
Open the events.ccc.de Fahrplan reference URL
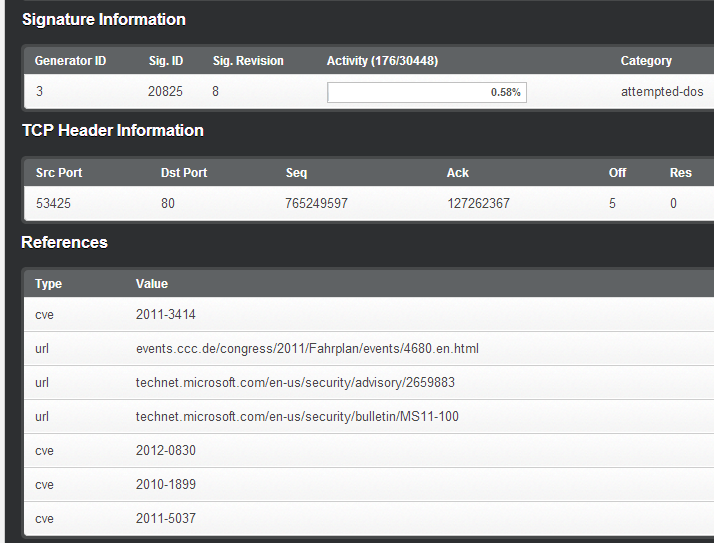point(307,349)
